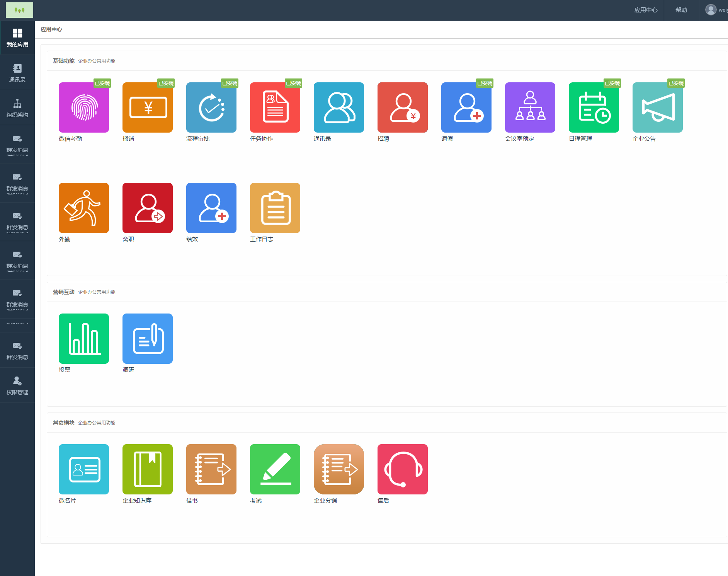Open the 招聘 recruitment app
Viewport: 728px width, 576px height.
tap(403, 107)
